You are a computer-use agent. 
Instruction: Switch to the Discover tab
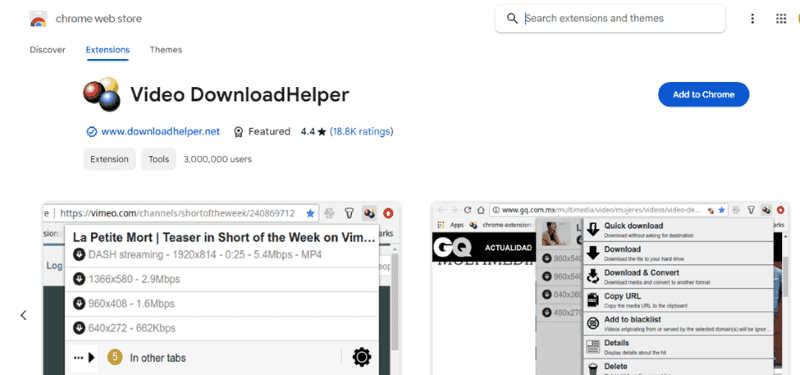[47, 50]
